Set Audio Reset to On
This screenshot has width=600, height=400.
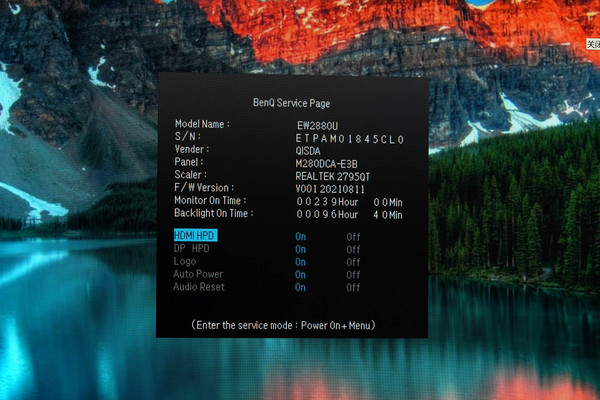tap(300, 287)
